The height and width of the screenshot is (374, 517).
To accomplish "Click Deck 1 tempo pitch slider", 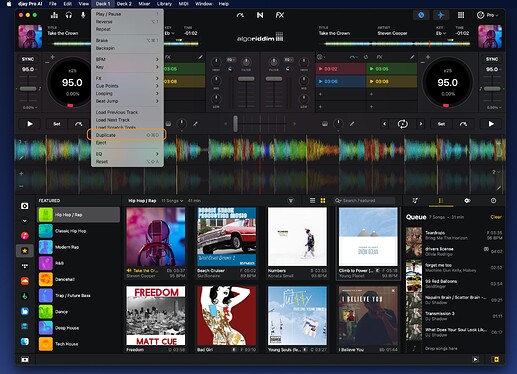I will (x=28, y=89).
